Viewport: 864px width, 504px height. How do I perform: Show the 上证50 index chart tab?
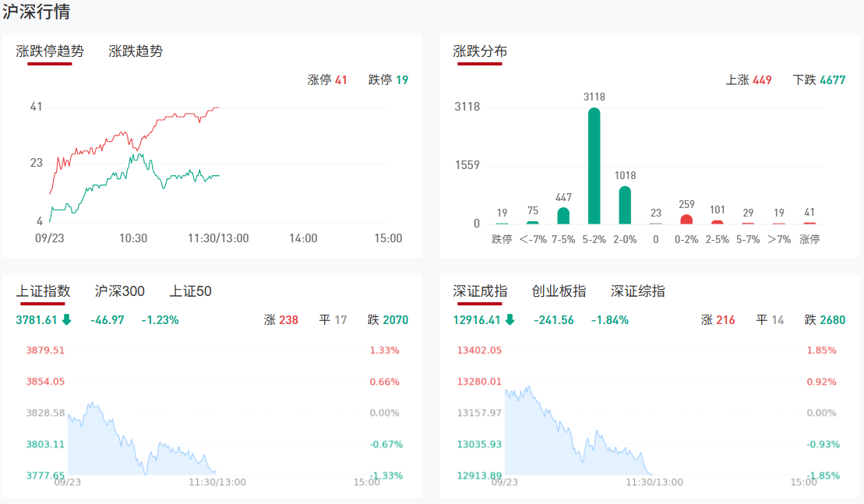tap(190, 291)
